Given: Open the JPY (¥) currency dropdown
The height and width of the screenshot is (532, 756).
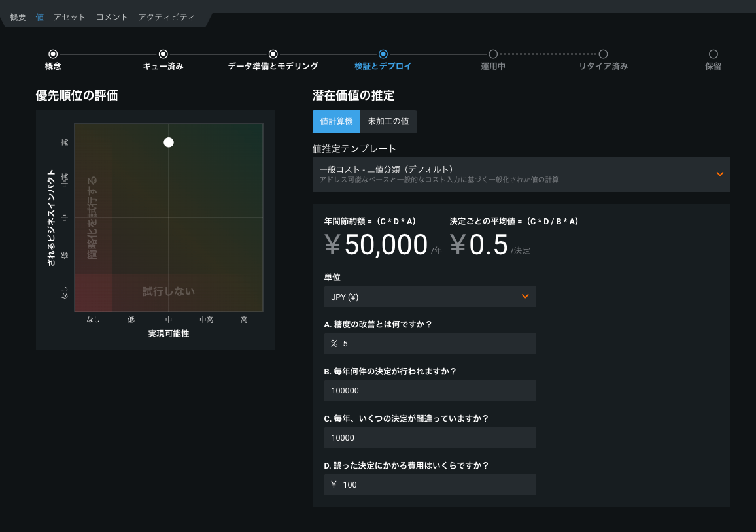Looking at the screenshot, I should pyautogui.click(x=430, y=297).
